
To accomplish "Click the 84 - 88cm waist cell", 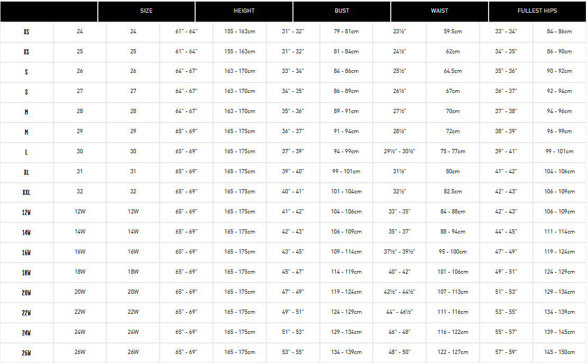I will click(x=453, y=211).
